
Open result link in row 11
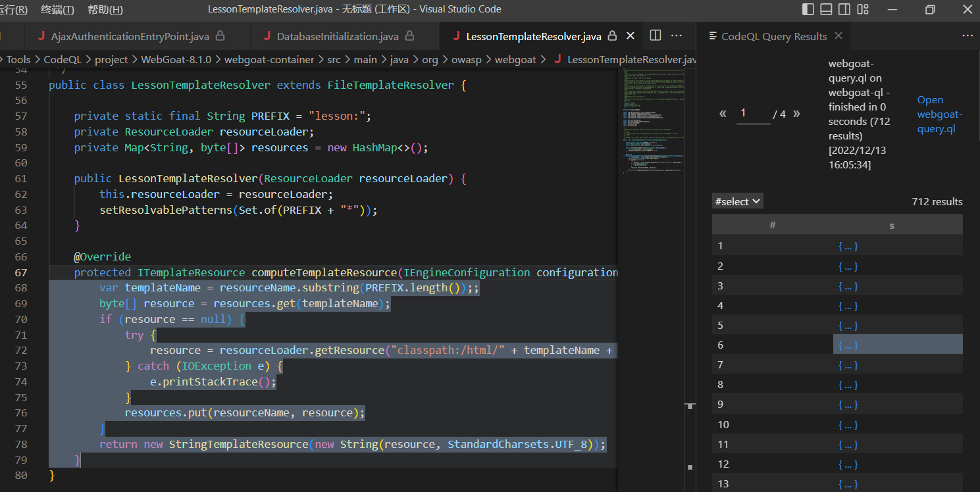848,444
